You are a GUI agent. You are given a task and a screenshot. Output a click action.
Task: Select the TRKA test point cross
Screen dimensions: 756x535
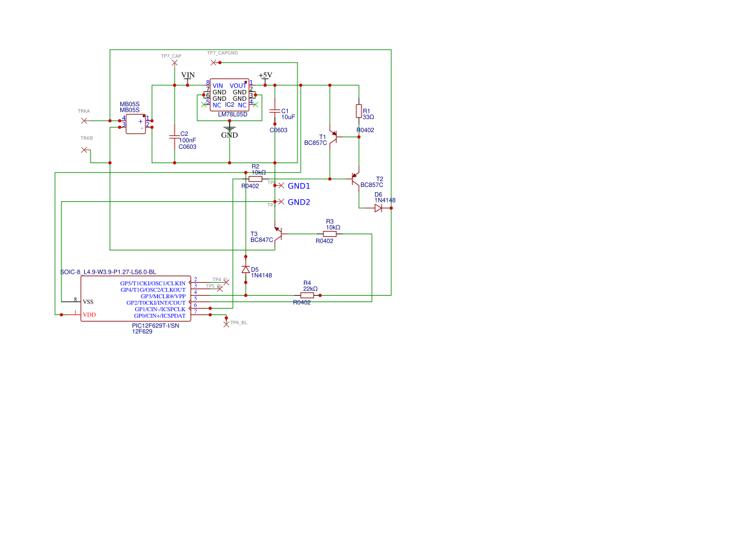click(x=84, y=120)
